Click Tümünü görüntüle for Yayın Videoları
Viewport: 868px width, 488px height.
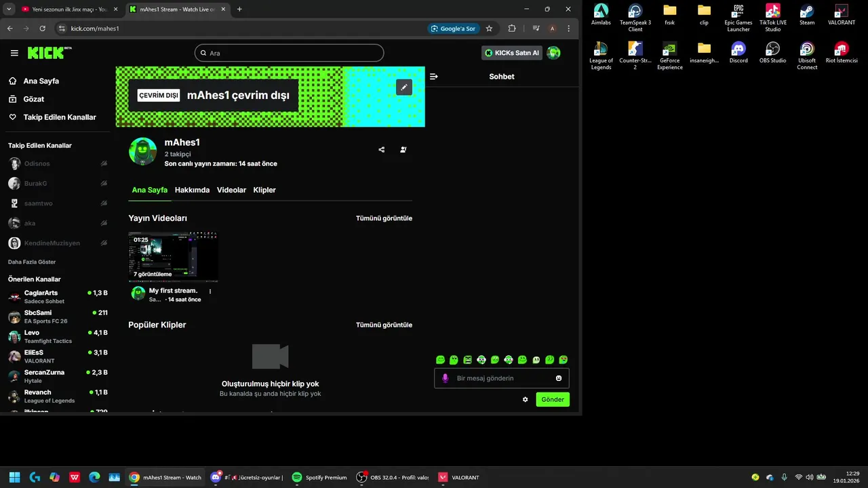384,218
